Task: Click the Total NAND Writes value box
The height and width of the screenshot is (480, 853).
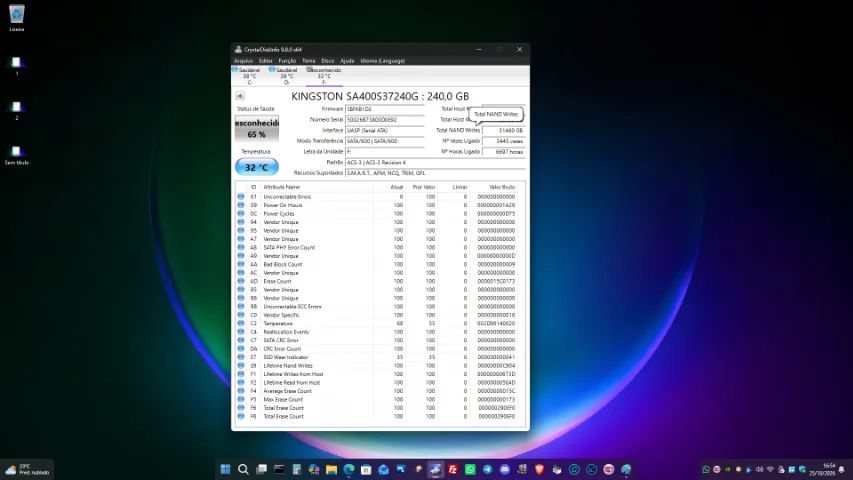Action: click(504, 131)
